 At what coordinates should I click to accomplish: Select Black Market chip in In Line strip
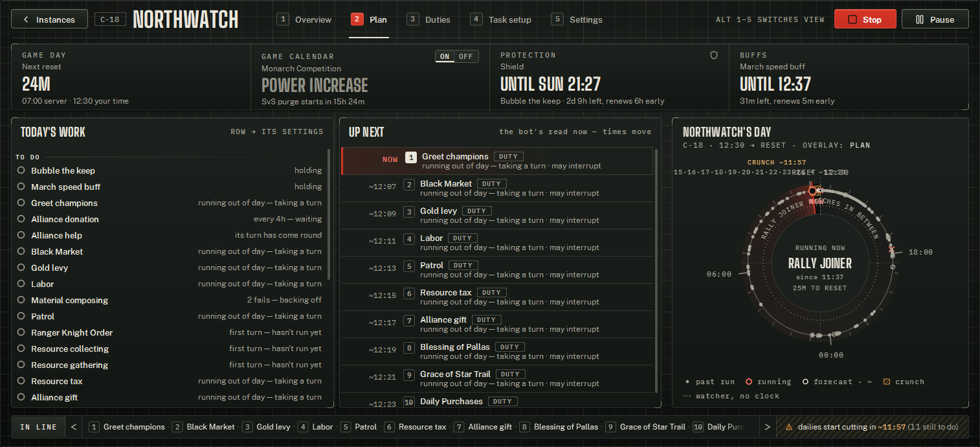(203, 427)
